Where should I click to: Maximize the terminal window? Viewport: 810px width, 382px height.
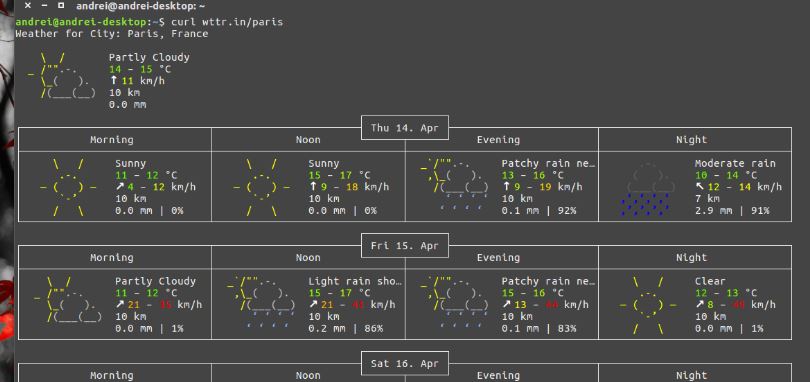click(x=61, y=6)
